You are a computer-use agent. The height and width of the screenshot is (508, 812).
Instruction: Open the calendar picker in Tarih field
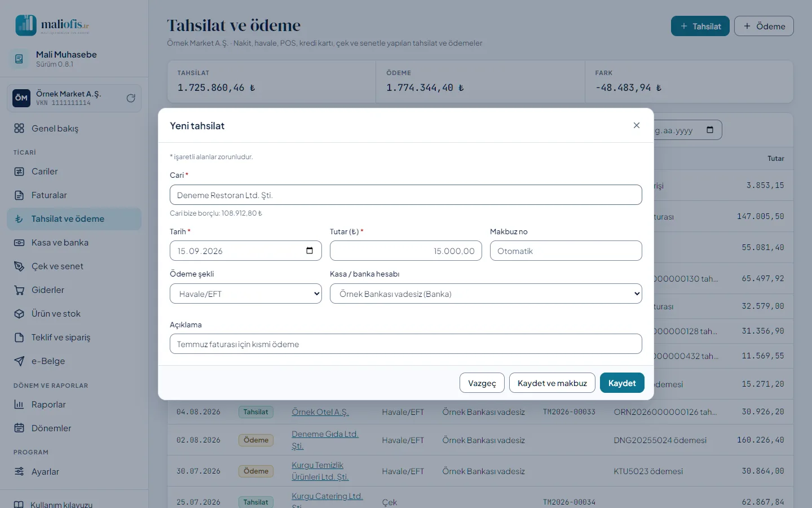coord(310,251)
